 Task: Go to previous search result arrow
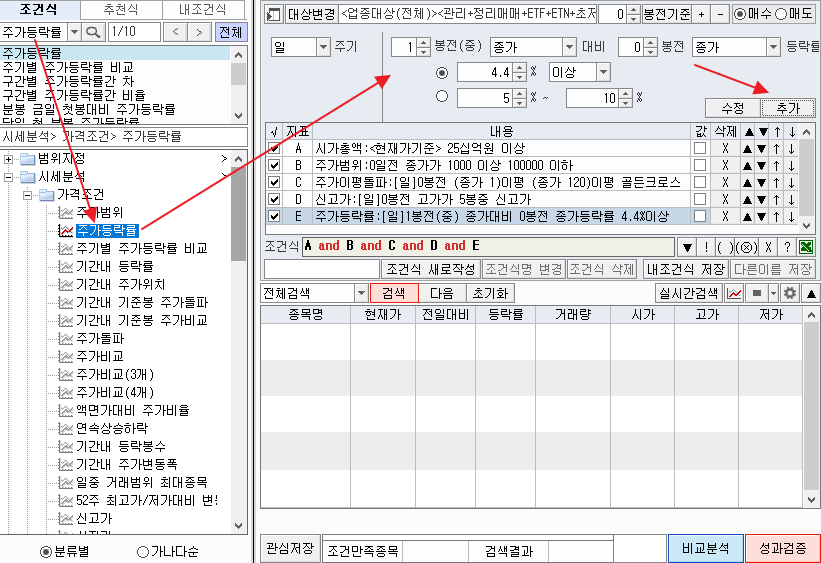coord(175,32)
